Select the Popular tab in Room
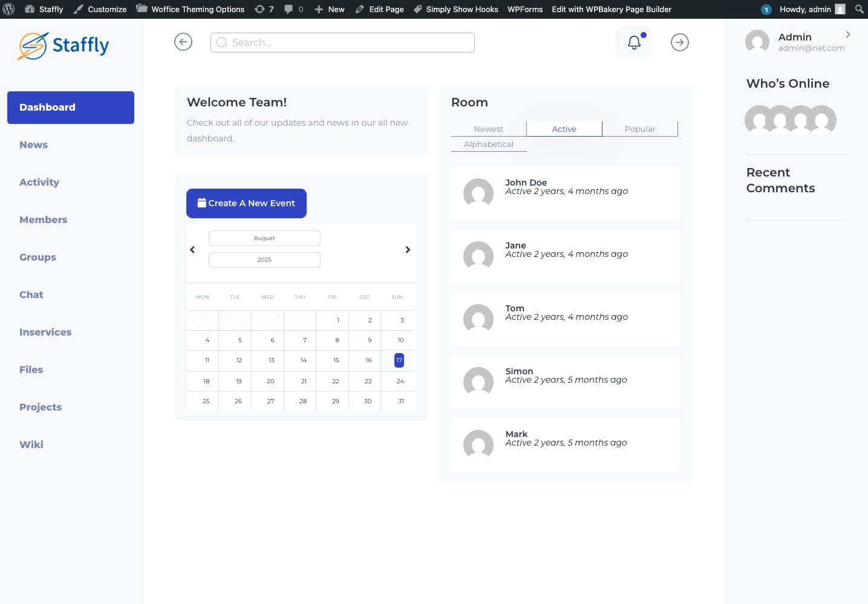The image size is (868, 604). click(640, 129)
